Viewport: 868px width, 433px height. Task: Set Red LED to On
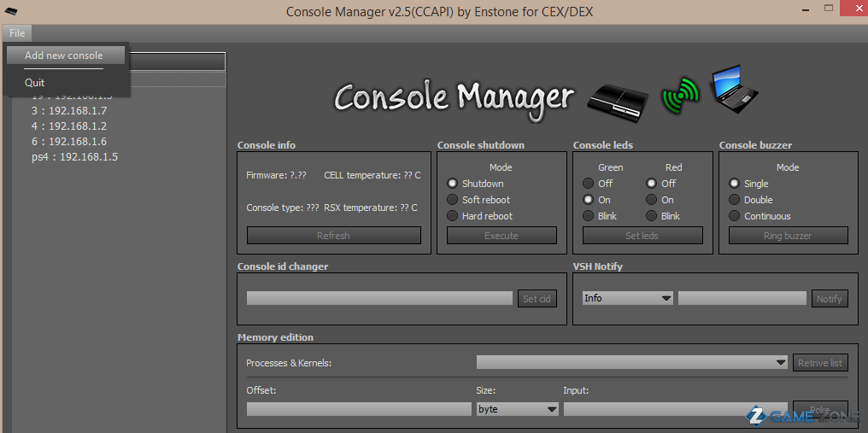[x=652, y=200]
